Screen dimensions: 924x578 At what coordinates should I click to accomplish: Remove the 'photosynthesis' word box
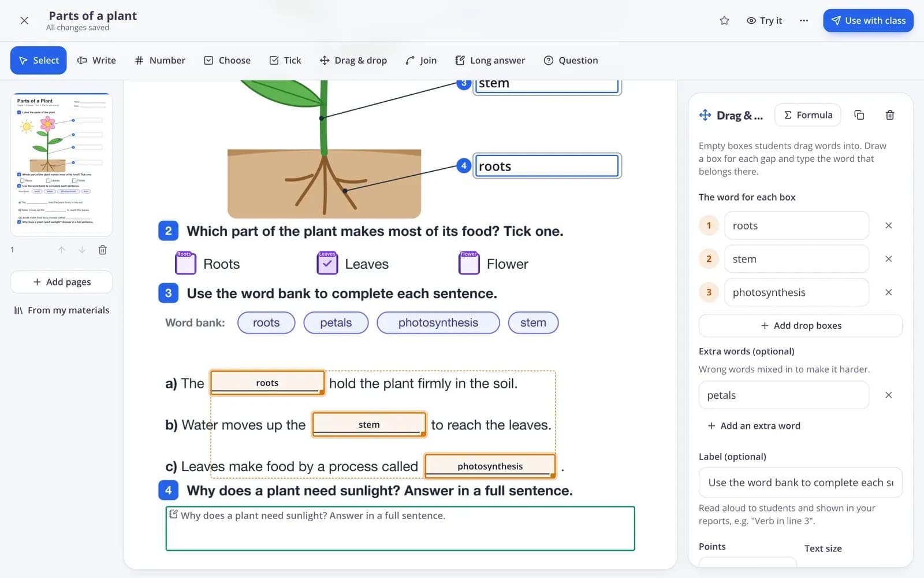[x=889, y=292]
